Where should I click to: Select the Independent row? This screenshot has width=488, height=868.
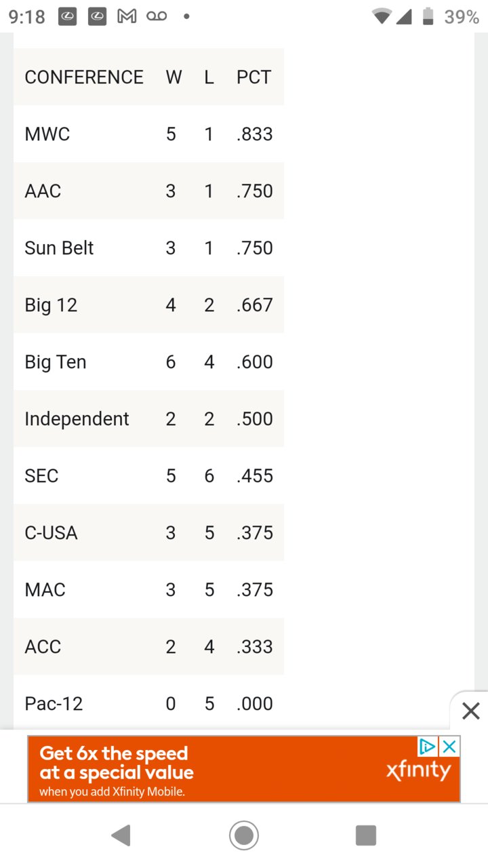pos(148,418)
